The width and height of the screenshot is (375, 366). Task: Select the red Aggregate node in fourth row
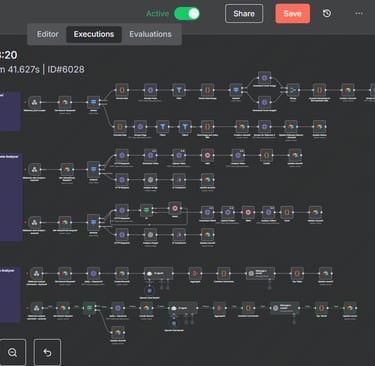pos(195,273)
